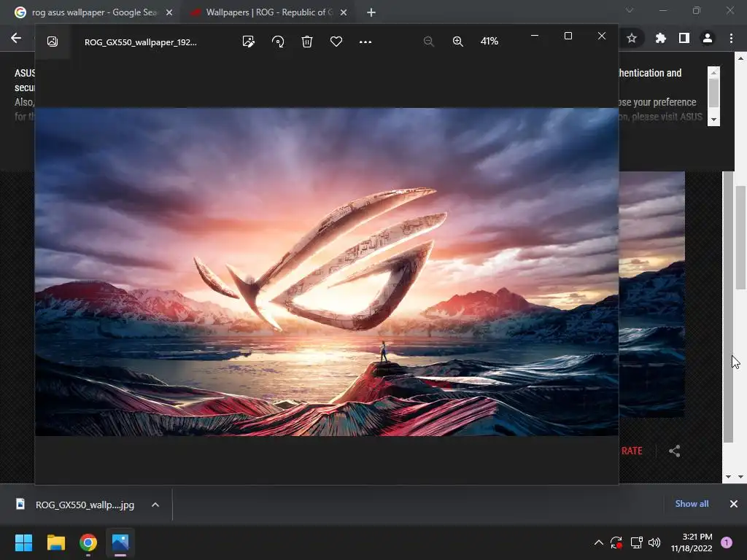
Task: Click the cookie notice scroll down arrow
Action: 713,120
